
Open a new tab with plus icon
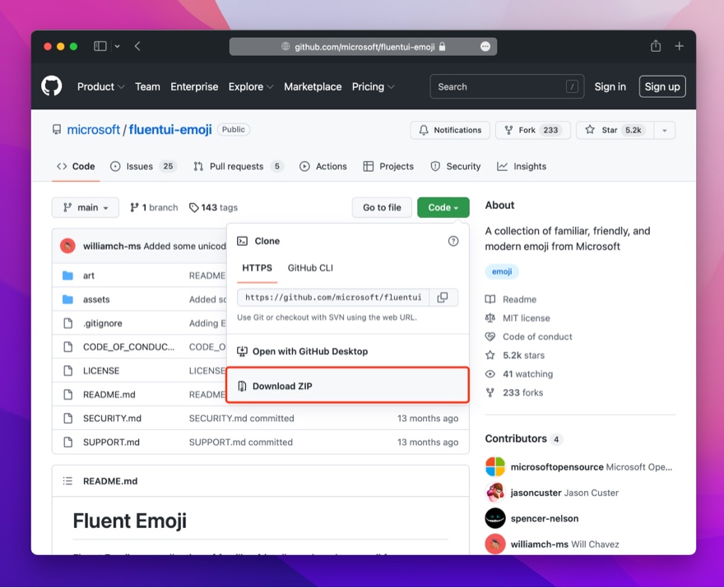[679, 46]
